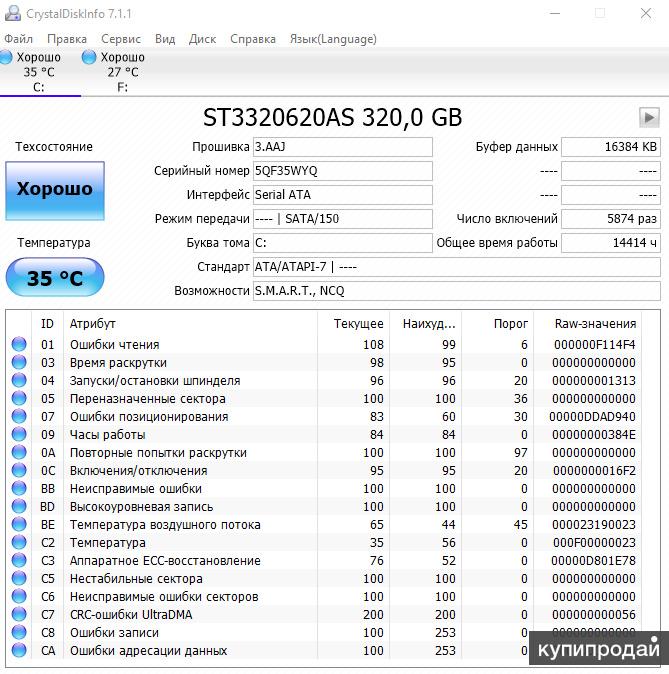Click blue status orb above drive F:
669x674 pixels.
click(x=89, y=57)
